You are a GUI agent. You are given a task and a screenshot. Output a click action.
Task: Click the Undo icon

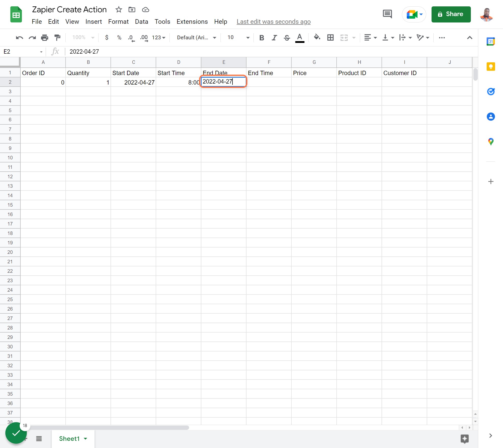click(x=19, y=38)
